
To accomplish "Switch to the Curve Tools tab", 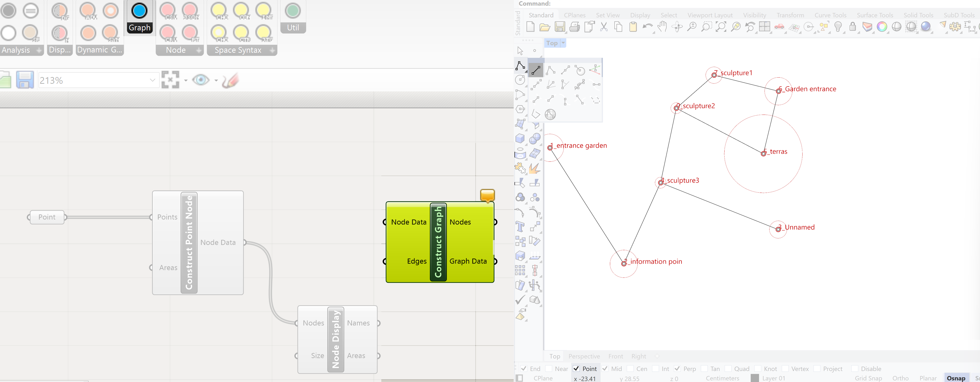I will click(x=830, y=15).
